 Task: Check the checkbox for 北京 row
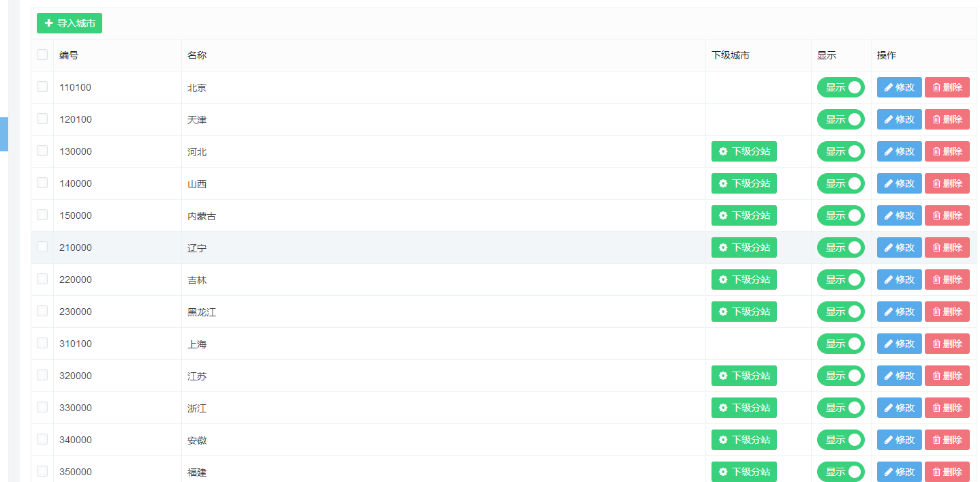click(42, 87)
